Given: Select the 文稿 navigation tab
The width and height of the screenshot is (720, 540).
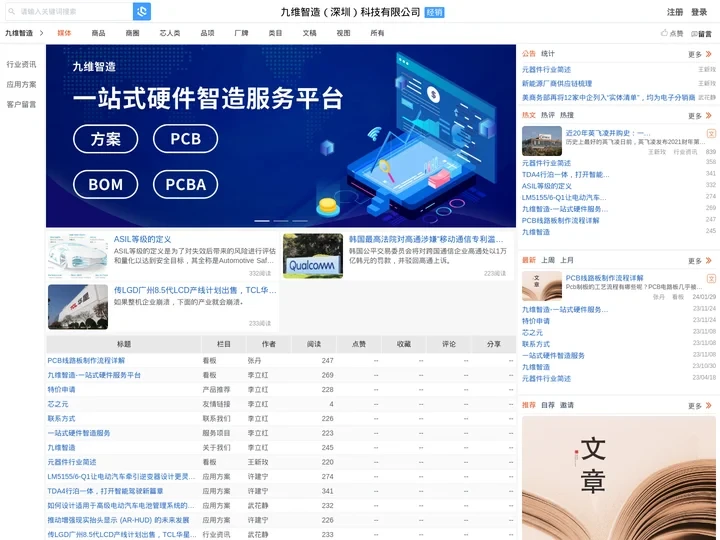Looking at the screenshot, I should click(309, 33).
